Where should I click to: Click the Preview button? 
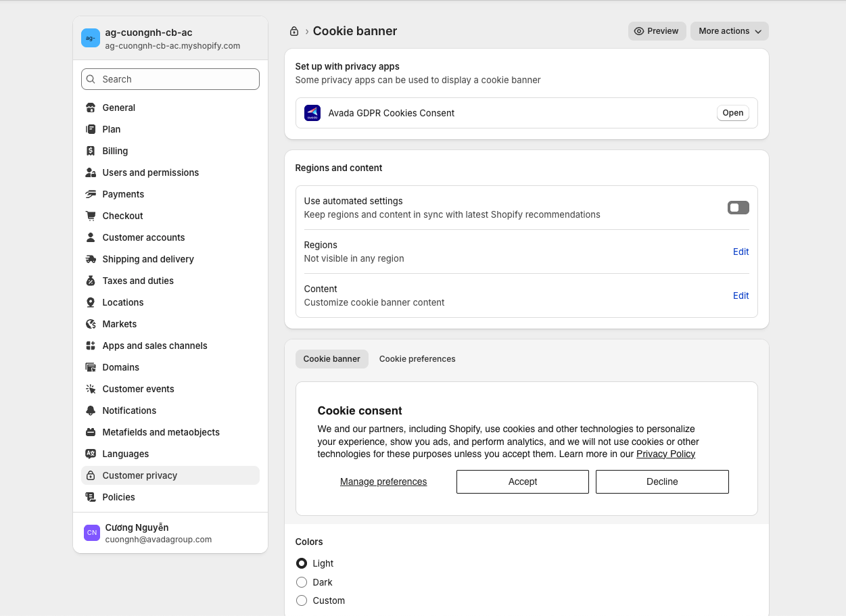point(657,31)
